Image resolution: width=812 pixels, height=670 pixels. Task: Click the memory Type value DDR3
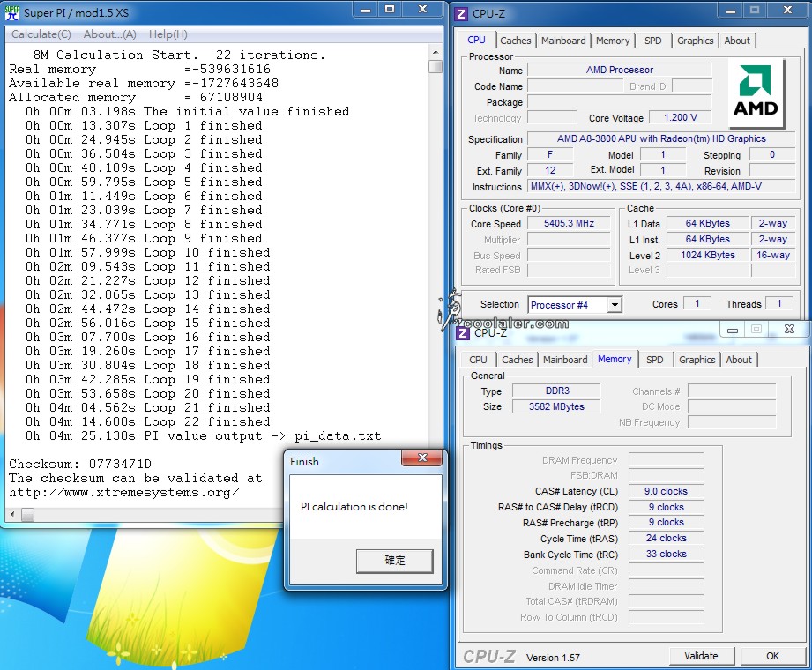point(556,391)
